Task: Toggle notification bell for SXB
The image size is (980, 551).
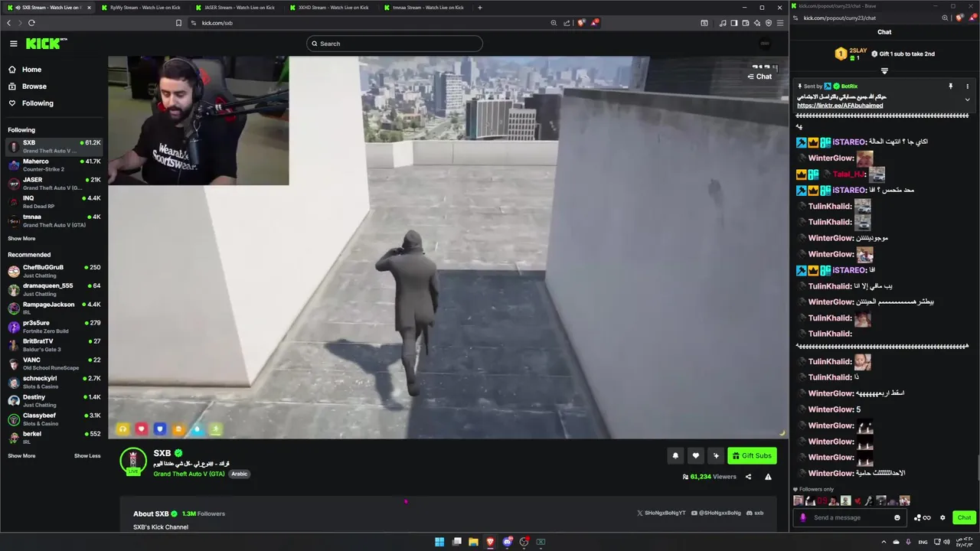Action: pos(675,456)
